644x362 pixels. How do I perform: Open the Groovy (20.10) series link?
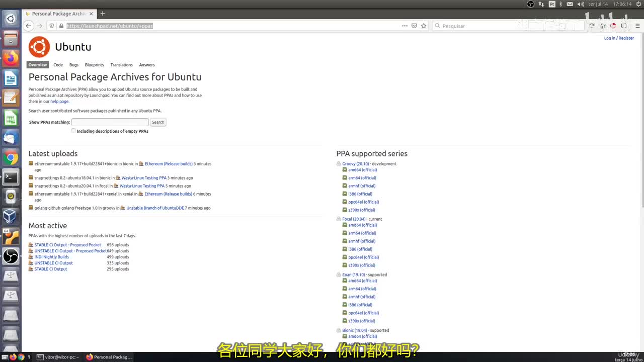(356, 164)
